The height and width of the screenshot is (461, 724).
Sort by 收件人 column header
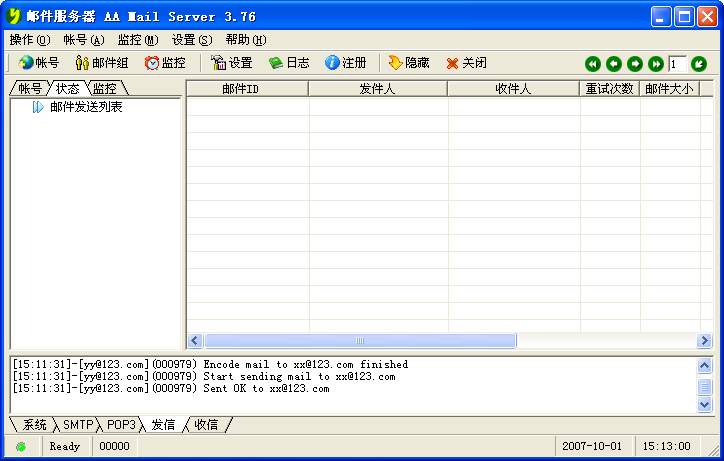pyautogui.click(x=513, y=89)
